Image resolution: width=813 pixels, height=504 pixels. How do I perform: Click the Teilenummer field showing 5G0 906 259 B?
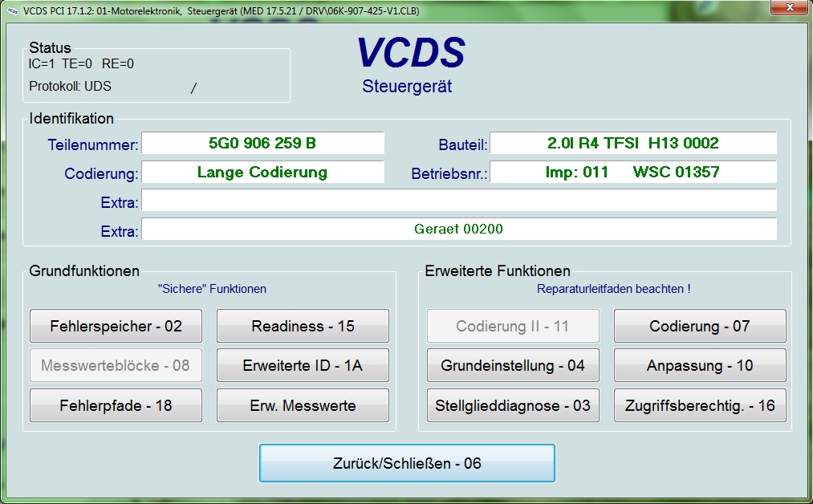pyautogui.click(x=262, y=144)
